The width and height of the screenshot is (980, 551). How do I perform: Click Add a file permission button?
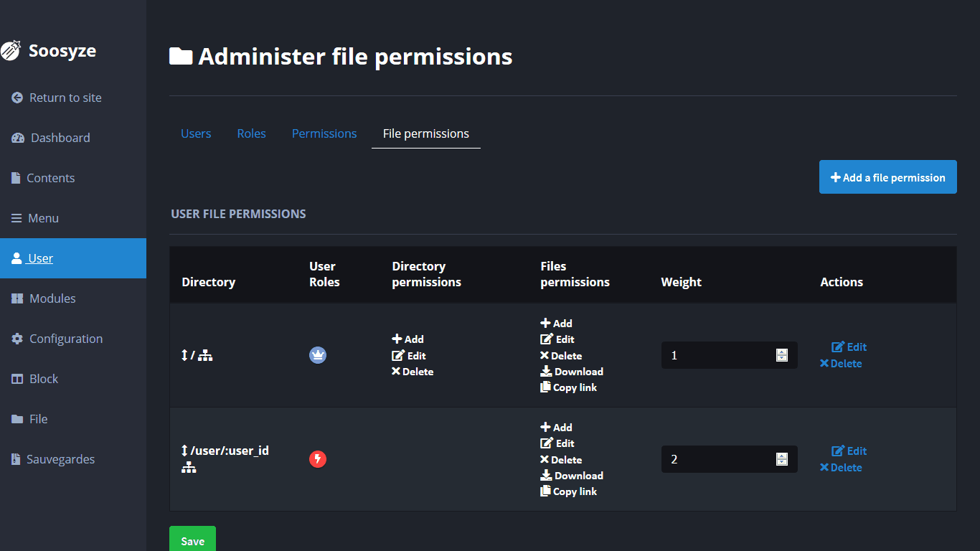pyautogui.click(x=887, y=177)
